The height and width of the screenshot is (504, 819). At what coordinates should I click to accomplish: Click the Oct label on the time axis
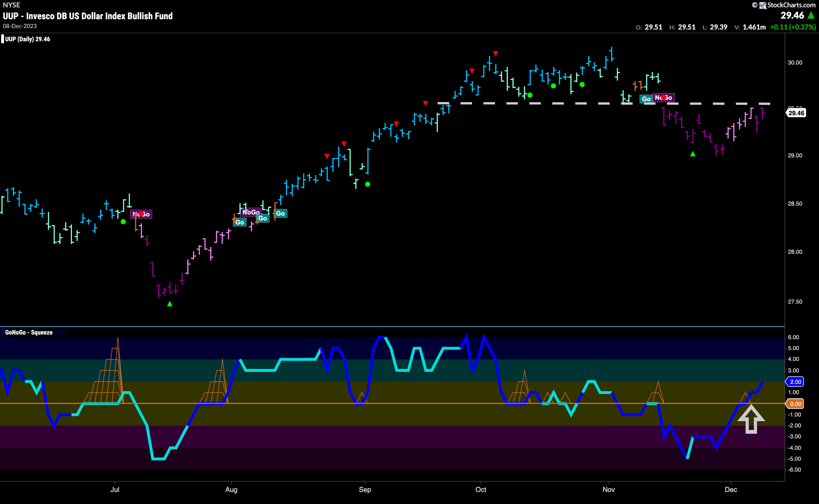coord(481,489)
